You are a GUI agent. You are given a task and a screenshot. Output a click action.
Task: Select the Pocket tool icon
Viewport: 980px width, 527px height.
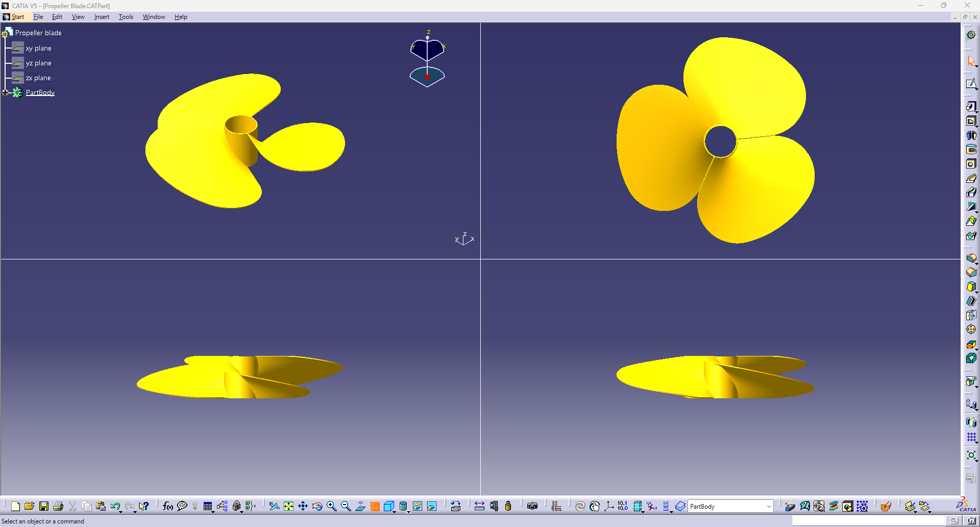pyautogui.click(x=971, y=121)
